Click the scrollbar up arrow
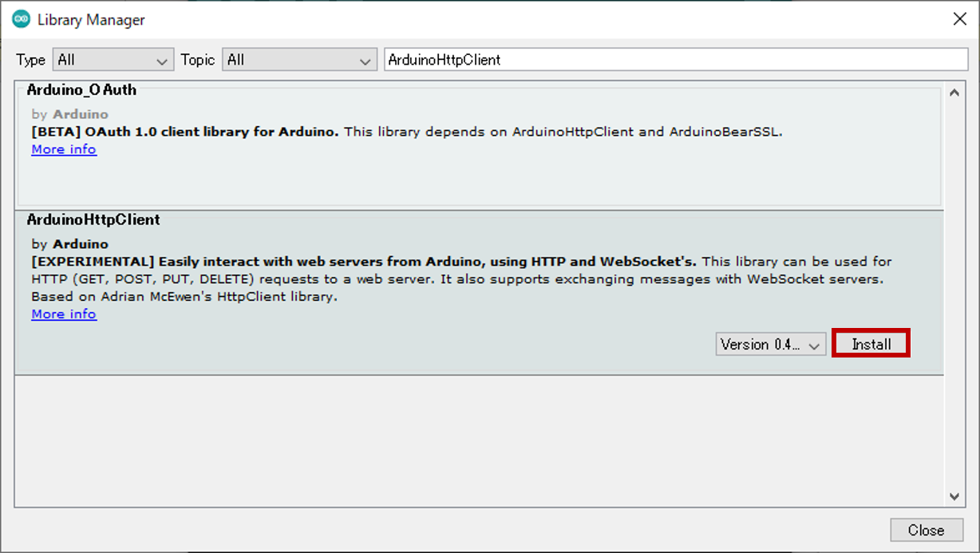 954,93
